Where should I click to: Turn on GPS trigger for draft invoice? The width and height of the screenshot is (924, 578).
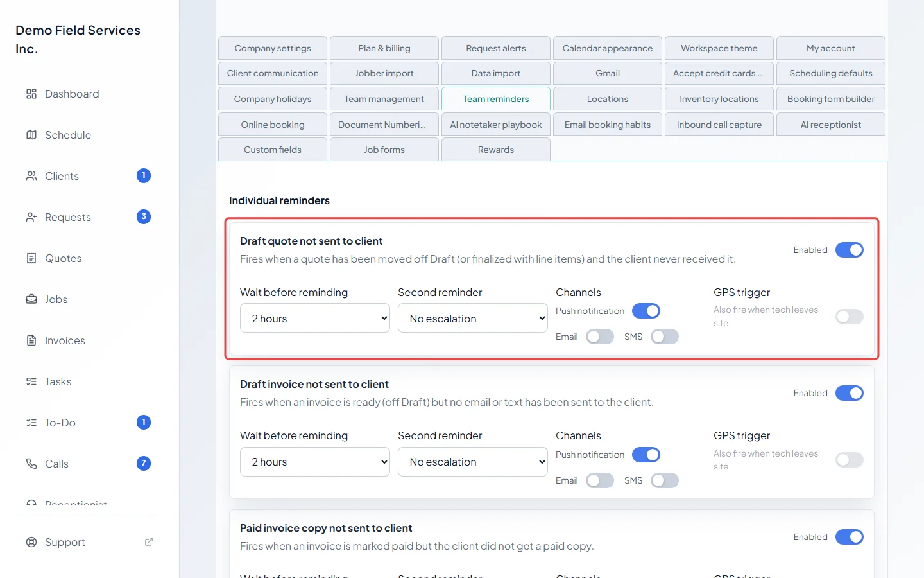850,460
